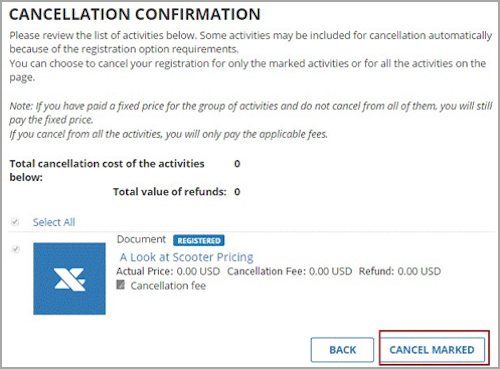Screen dimensions: 500x369
Task: Select the Cancellation fee label below prices
Action: pos(168,286)
